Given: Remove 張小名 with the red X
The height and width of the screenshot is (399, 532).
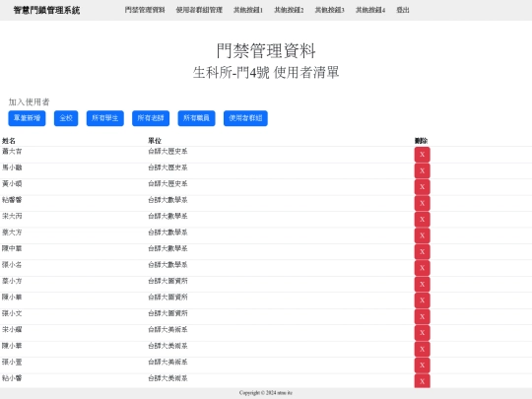Looking at the screenshot, I should coord(422,268).
